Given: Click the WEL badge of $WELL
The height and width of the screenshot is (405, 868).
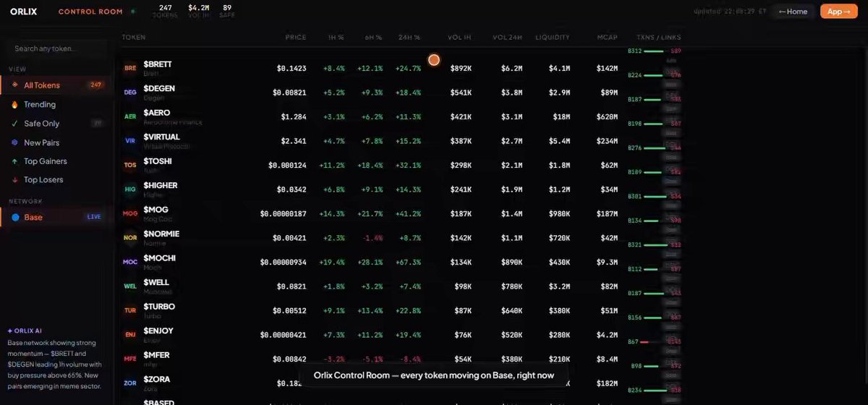Looking at the screenshot, I should click(x=130, y=286).
